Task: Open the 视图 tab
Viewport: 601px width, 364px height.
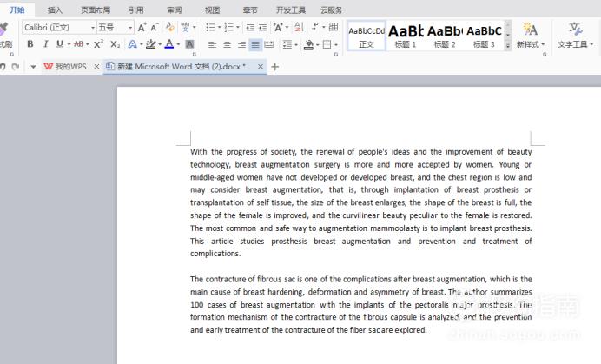Action: pyautogui.click(x=212, y=10)
